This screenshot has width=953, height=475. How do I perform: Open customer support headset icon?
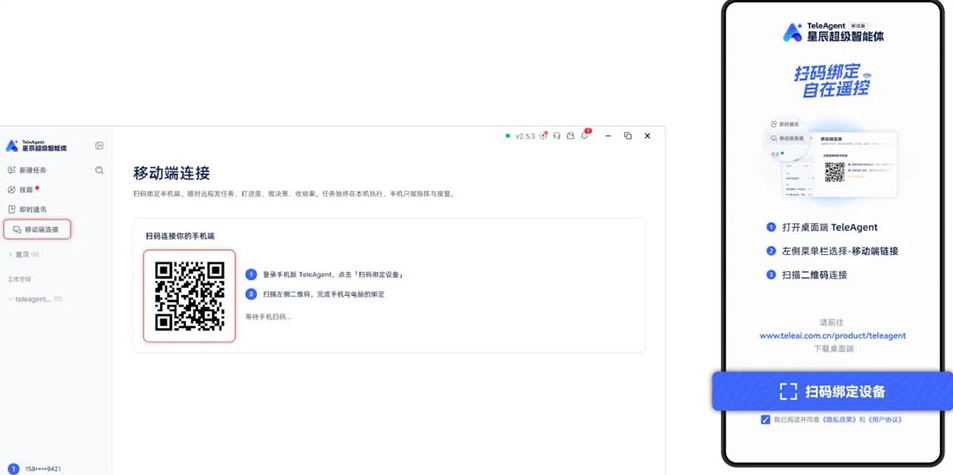(557, 136)
